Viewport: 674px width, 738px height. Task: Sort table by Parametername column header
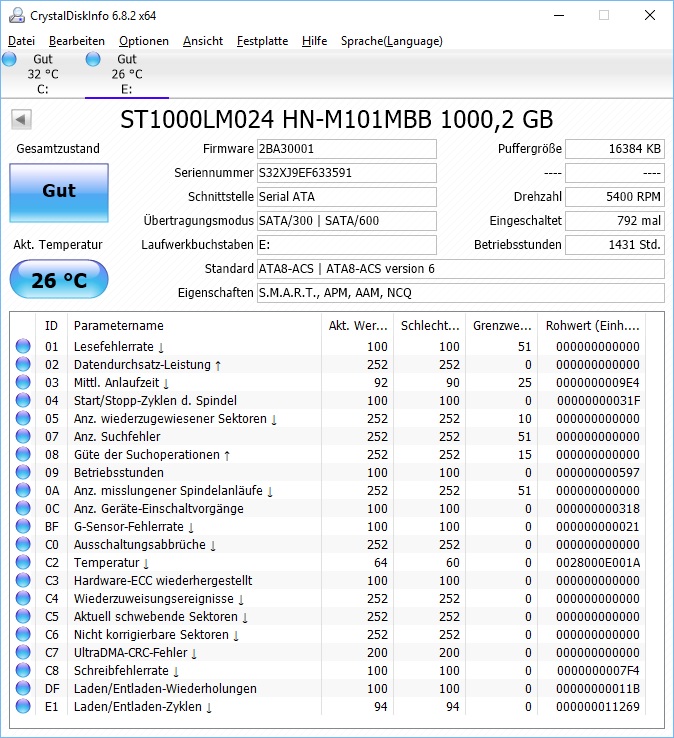tap(194, 326)
